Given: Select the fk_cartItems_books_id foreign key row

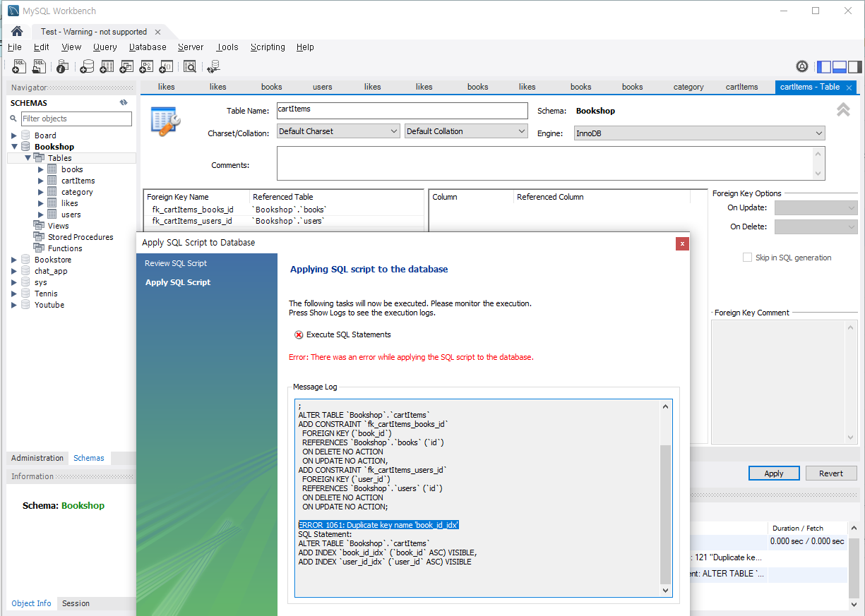Looking at the screenshot, I should (284, 210).
